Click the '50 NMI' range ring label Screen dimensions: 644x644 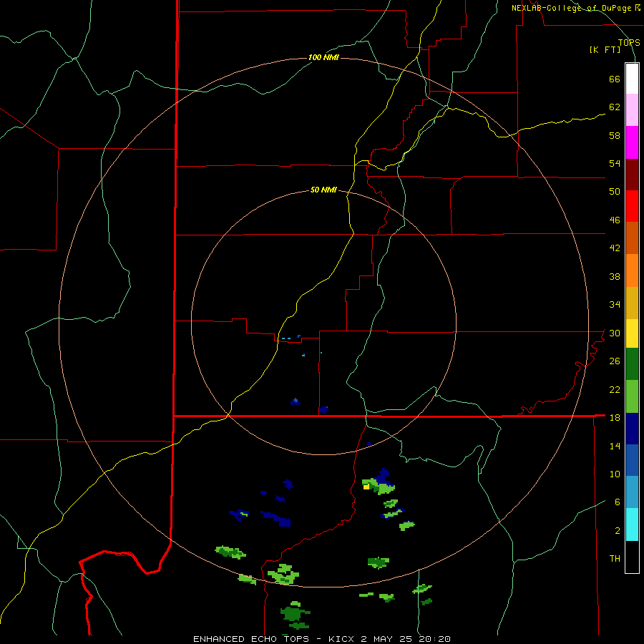(323, 190)
